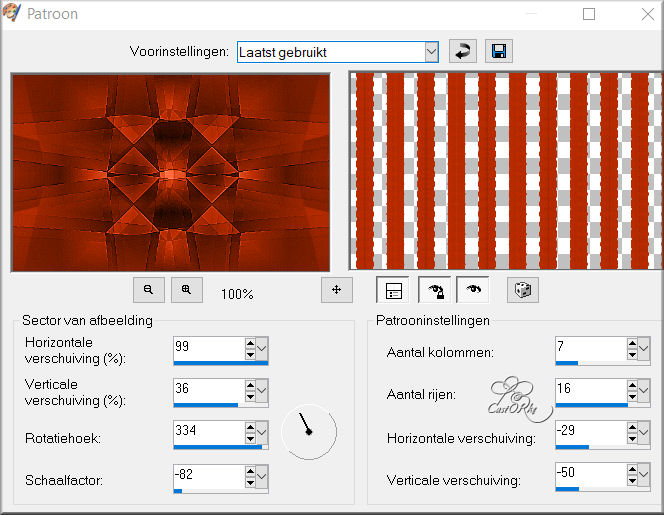Viewport: 664px width, 515px height.
Task: Decrease Verticale verschuiving (%) value
Action: point(250,396)
